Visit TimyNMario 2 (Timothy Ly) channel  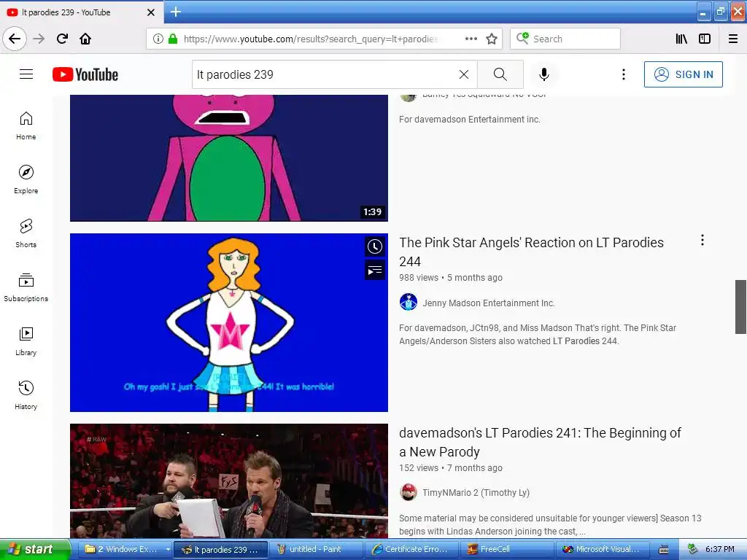pyautogui.click(x=476, y=492)
